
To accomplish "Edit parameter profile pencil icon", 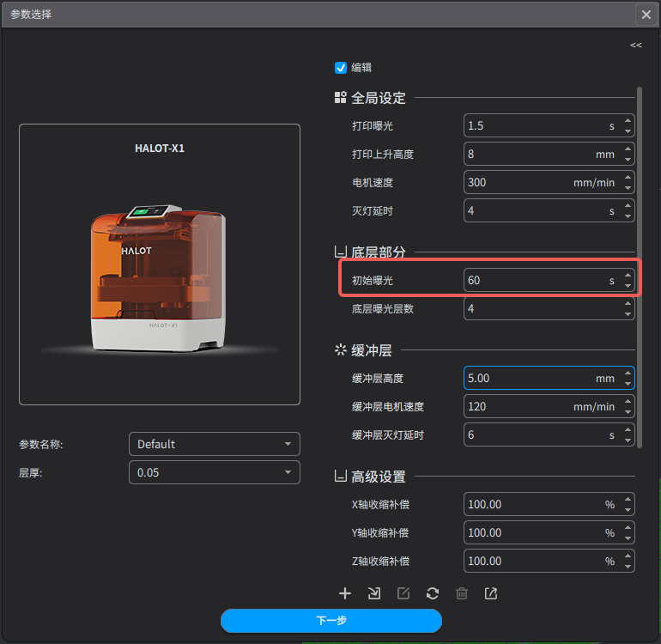I will click(x=403, y=593).
